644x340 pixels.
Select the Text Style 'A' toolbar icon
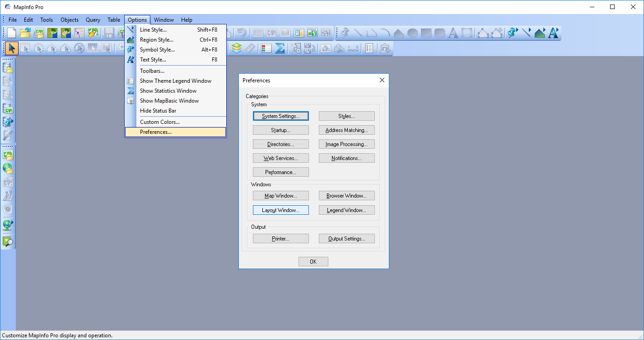coord(553,33)
